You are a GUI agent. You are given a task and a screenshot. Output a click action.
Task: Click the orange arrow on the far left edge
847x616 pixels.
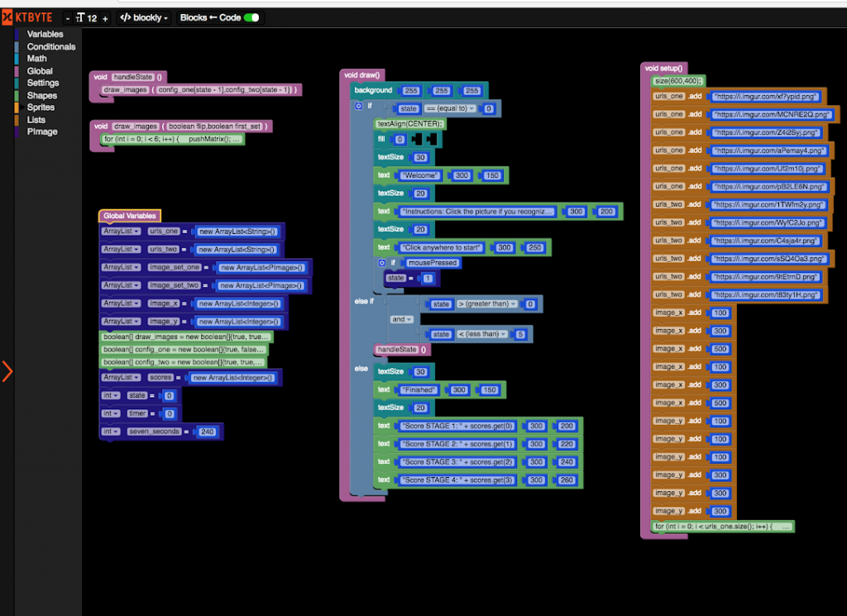[8, 372]
